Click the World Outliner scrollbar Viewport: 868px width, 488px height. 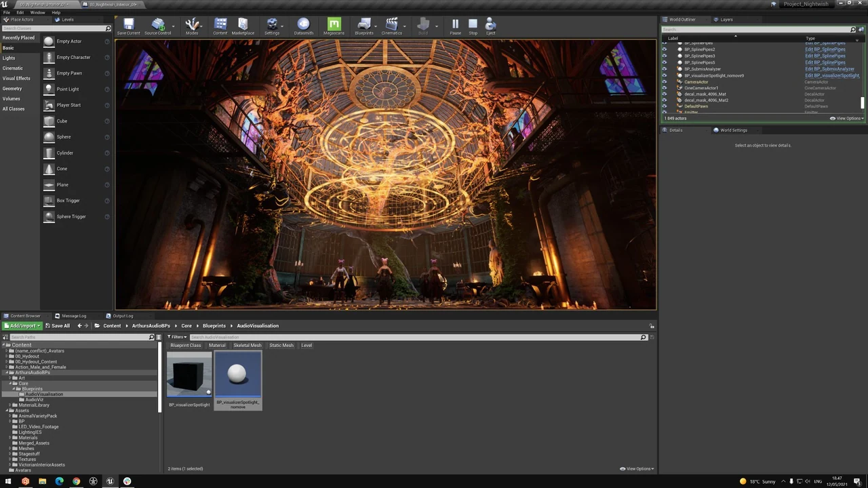pyautogui.click(x=863, y=103)
